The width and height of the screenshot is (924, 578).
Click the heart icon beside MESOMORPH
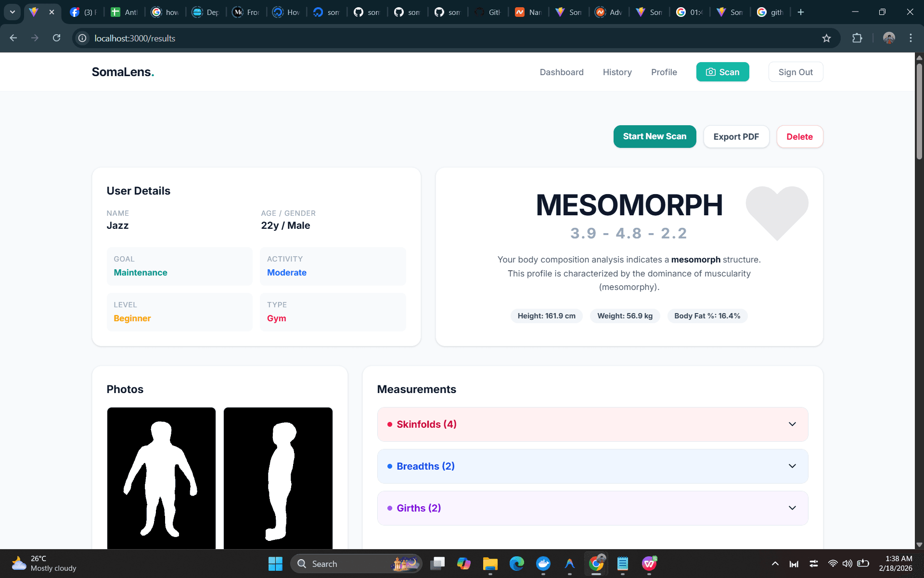[777, 213]
